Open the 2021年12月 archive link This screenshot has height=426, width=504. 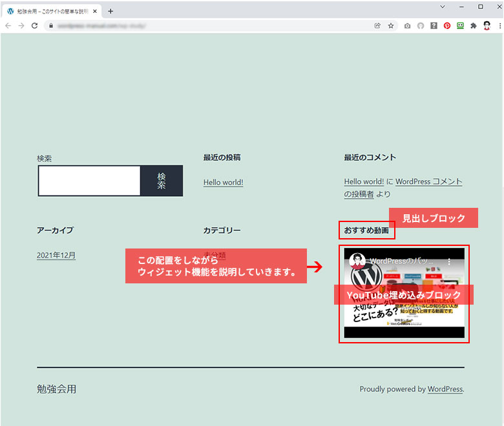coord(56,255)
